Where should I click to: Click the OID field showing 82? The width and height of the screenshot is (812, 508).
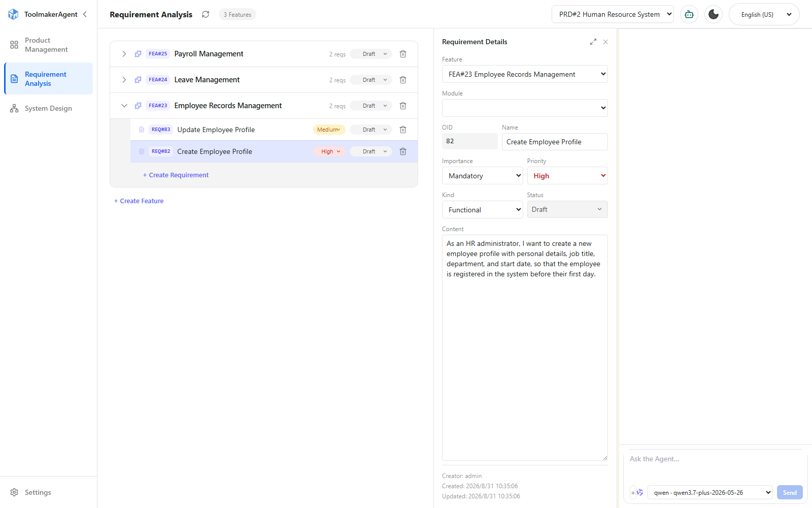[x=469, y=141]
